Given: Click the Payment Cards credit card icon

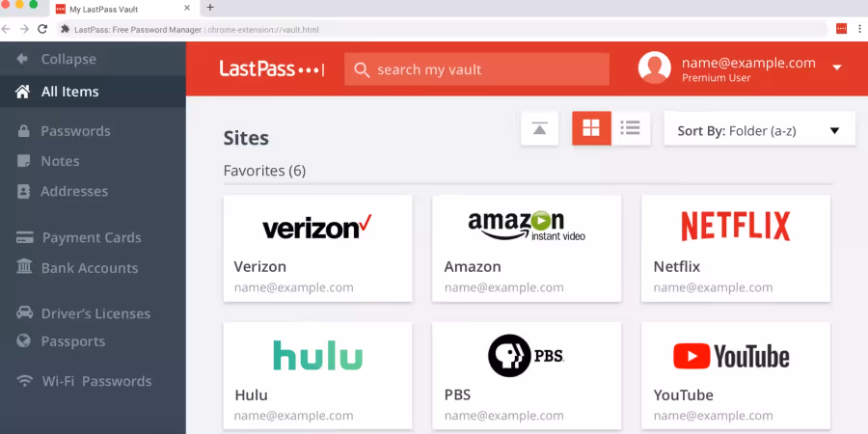Looking at the screenshot, I should (x=25, y=237).
